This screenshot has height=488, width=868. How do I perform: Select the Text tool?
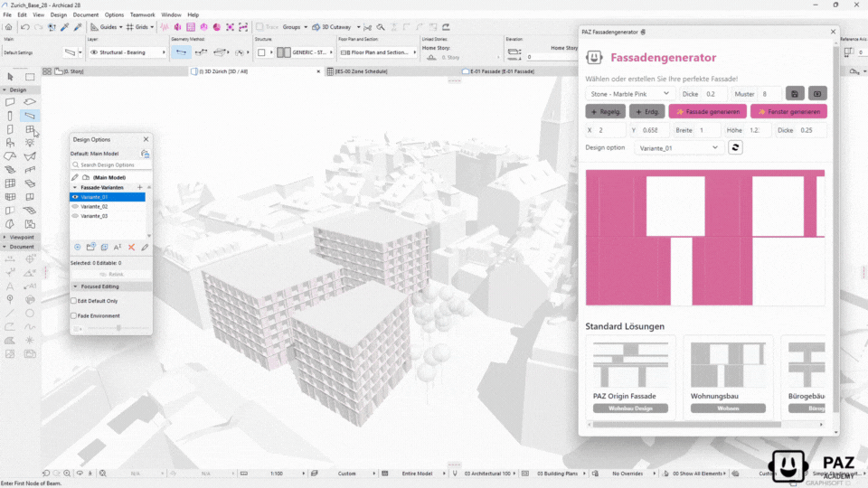tap(10, 286)
